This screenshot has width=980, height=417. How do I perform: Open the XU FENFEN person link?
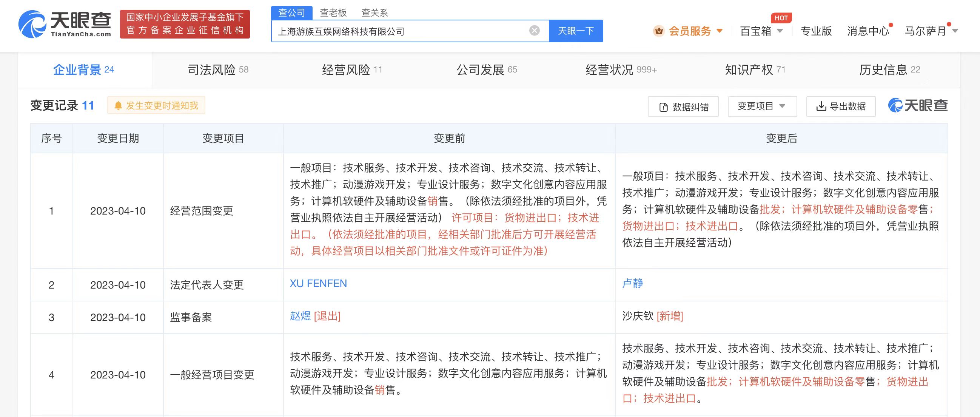click(x=318, y=283)
